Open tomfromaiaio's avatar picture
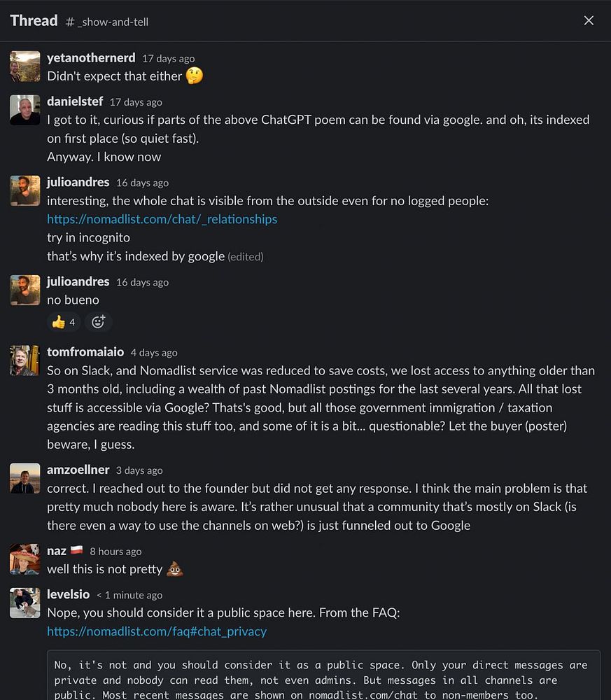 [x=25, y=360]
